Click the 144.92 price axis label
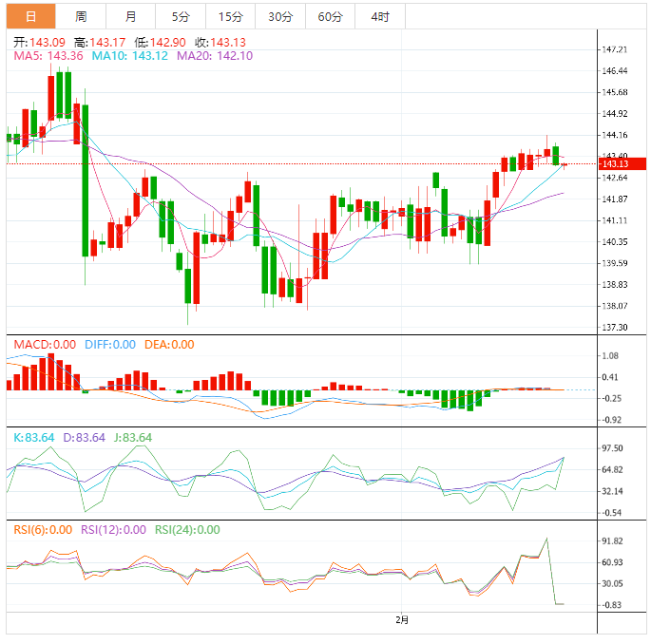Viewport: 651px width, 644px height. (615, 114)
